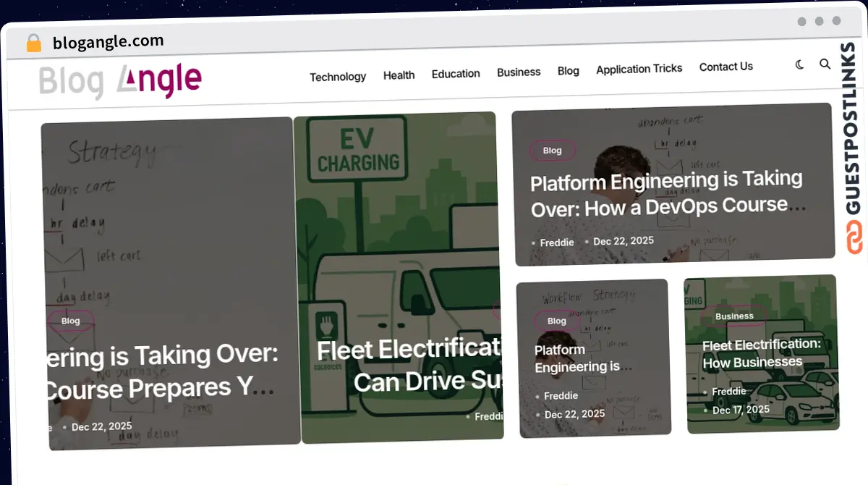Open the Application Tricks page
The width and height of the screenshot is (868, 485).
coord(639,69)
